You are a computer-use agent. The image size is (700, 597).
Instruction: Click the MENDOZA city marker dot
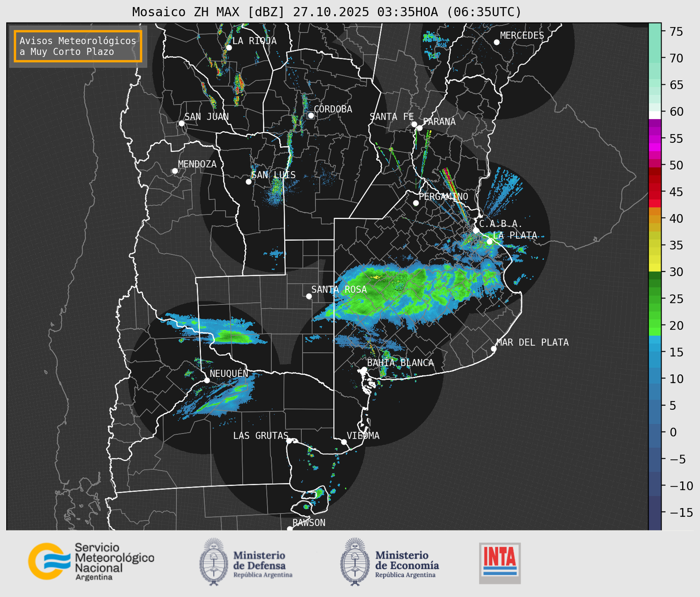175,171
